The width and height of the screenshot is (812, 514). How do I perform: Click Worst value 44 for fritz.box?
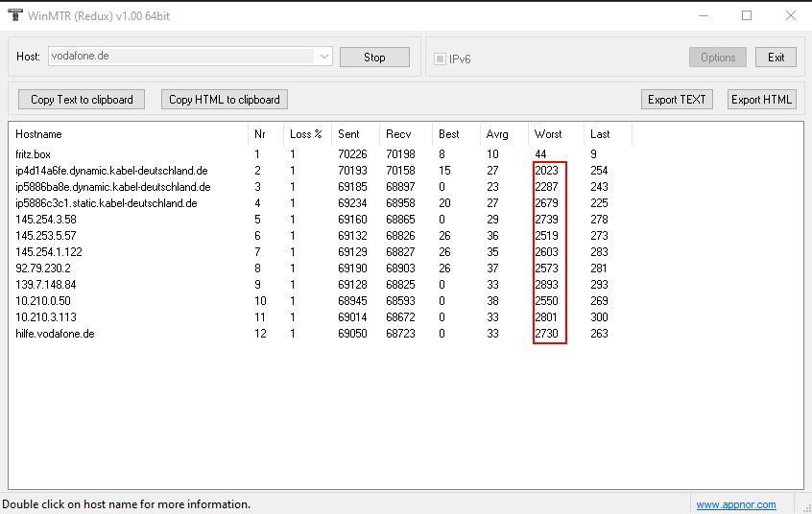[540, 154]
